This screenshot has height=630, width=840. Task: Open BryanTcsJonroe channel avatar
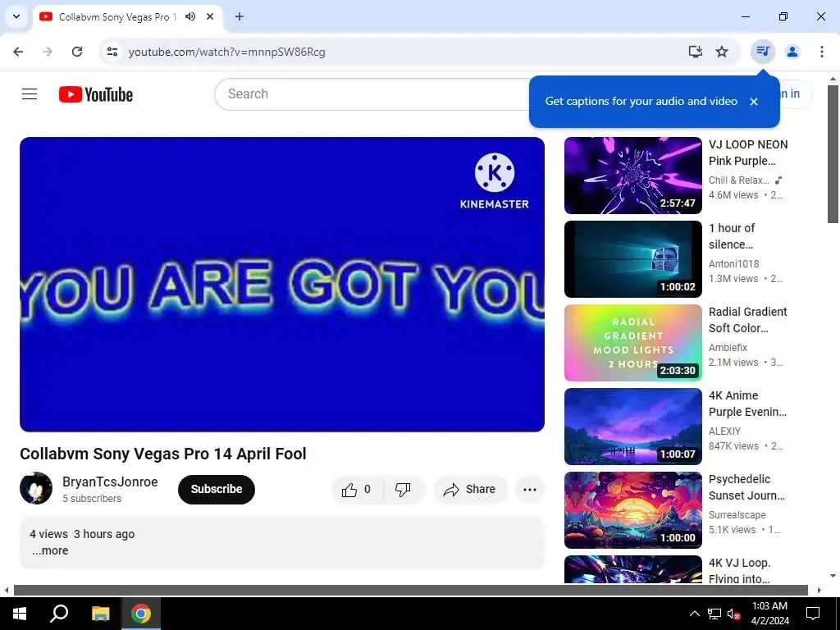36,488
